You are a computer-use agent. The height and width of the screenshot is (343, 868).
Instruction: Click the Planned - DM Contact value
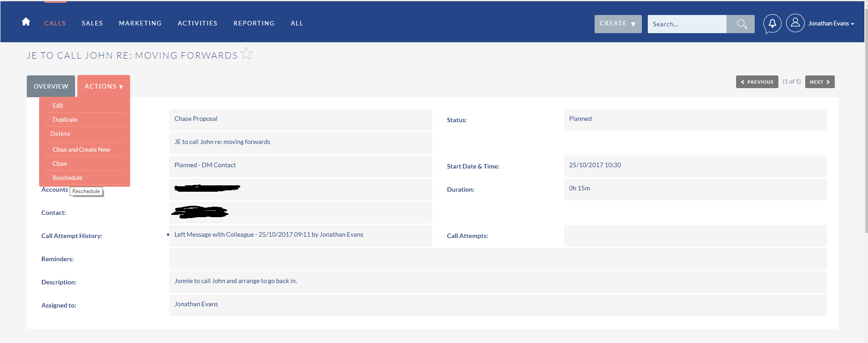click(205, 165)
